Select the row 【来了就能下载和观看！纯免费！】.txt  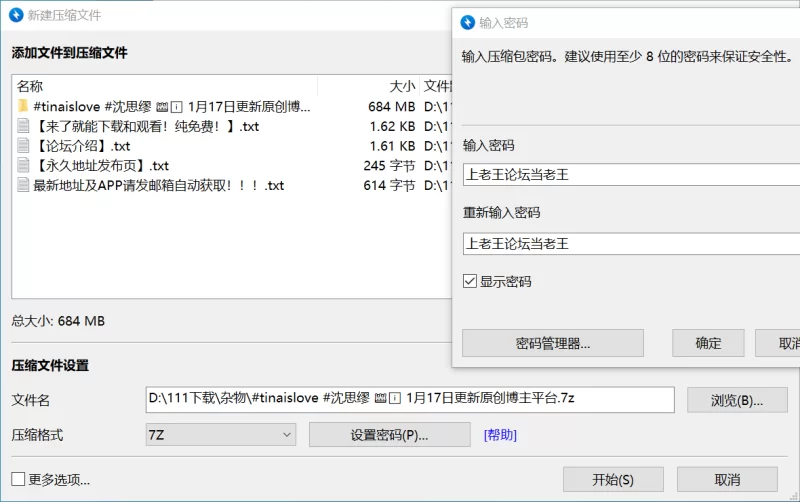coord(146,126)
